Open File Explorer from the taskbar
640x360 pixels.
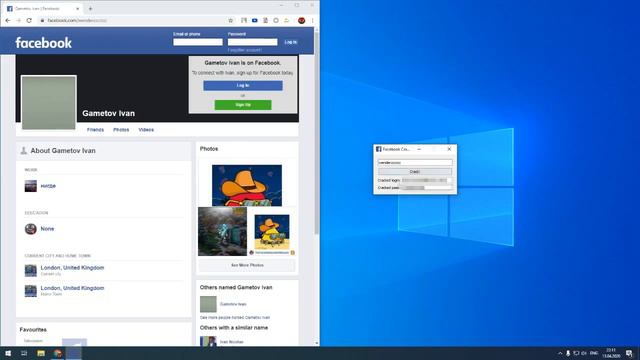coord(41,353)
